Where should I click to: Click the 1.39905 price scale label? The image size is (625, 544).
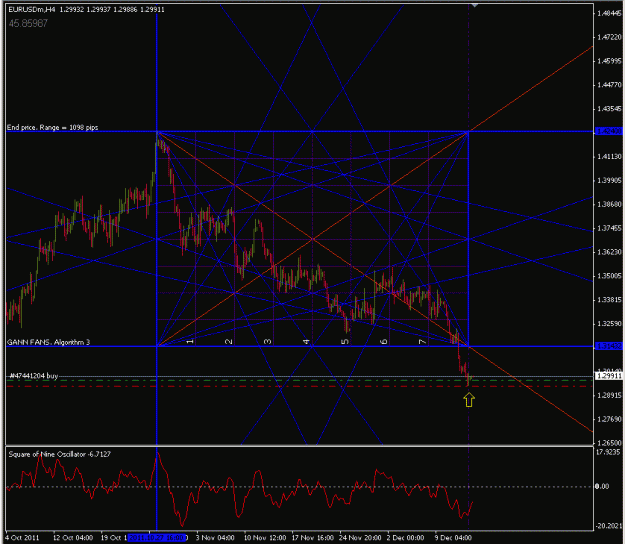(609, 181)
